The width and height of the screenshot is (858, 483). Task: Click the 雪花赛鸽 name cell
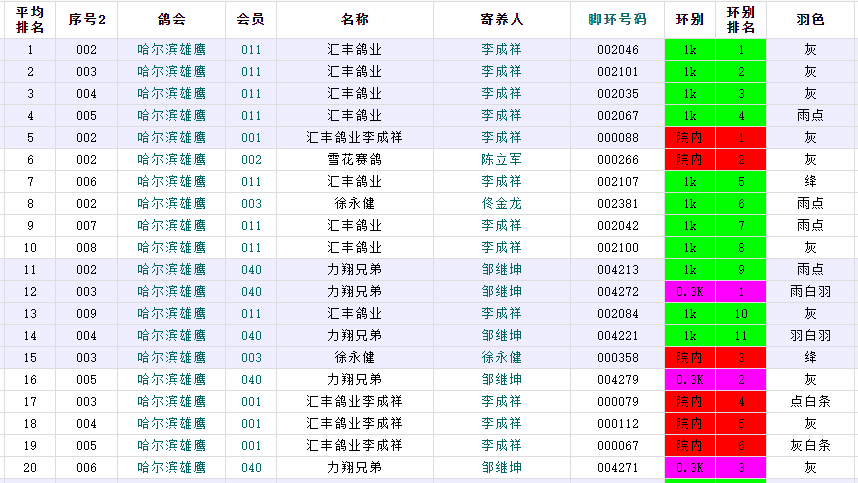[x=354, y=159]
